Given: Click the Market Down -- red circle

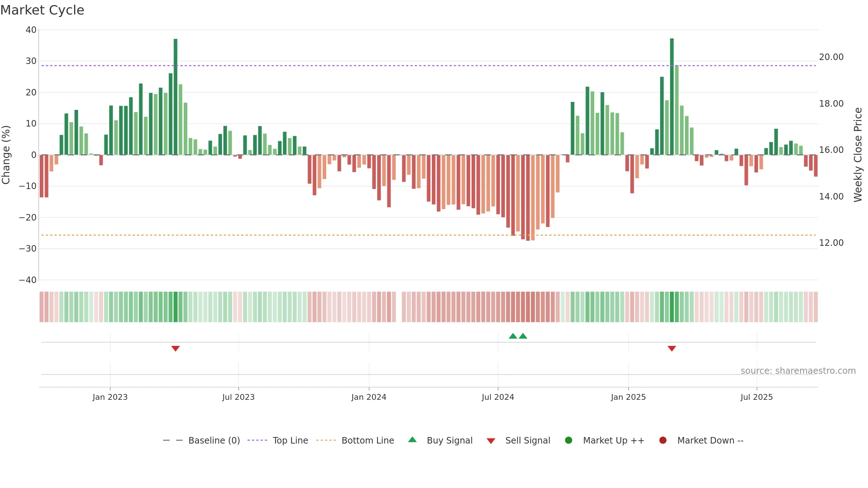Looking at the screenshot, I should (663, 440).
